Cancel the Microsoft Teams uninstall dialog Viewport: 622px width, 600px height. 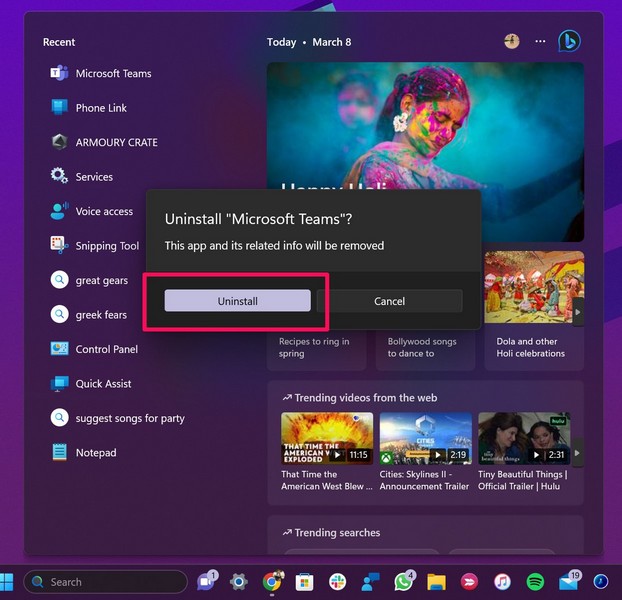(x=389, y=301)
